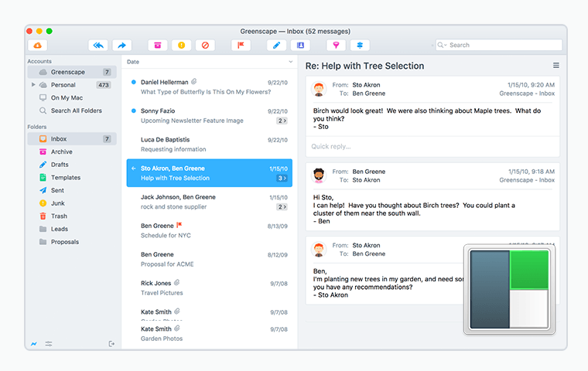The height and width of the screenshot is (371, 588).
Task: Open the Luca De Baptistis Requesting information message
Action: tap(209, 145)
